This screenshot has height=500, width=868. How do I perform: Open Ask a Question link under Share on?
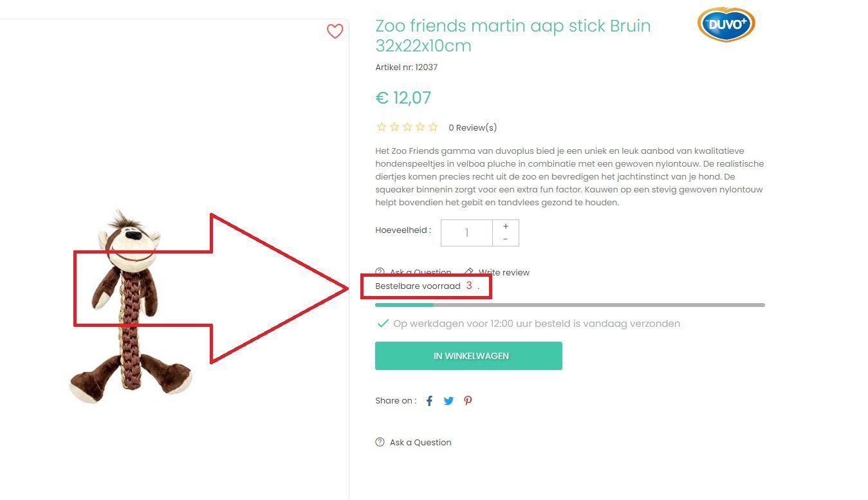(x=420, y=443)
